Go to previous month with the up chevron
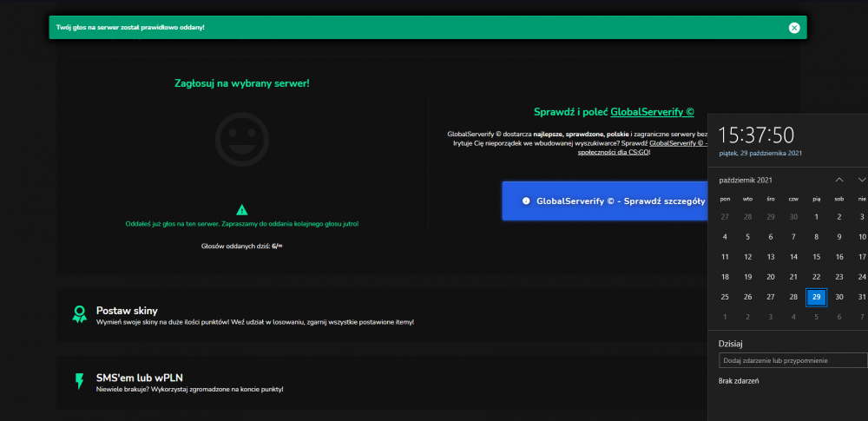Viewport: 868px width, 421px height. (x=839, y=180)
